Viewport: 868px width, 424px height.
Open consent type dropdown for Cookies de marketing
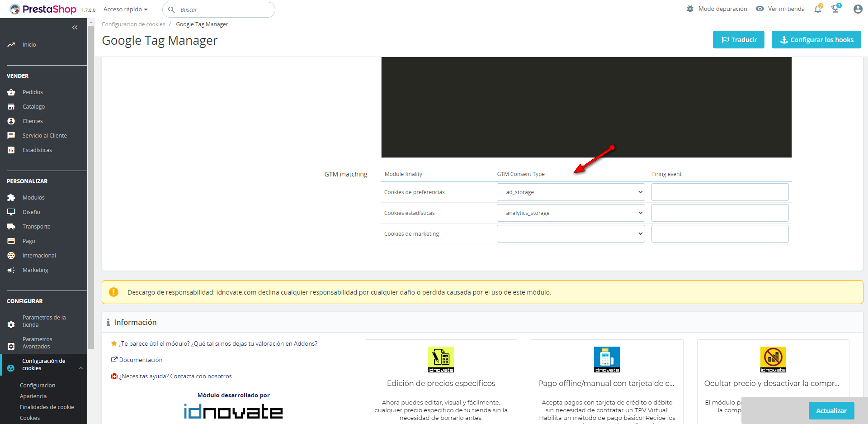click(571, 234)
